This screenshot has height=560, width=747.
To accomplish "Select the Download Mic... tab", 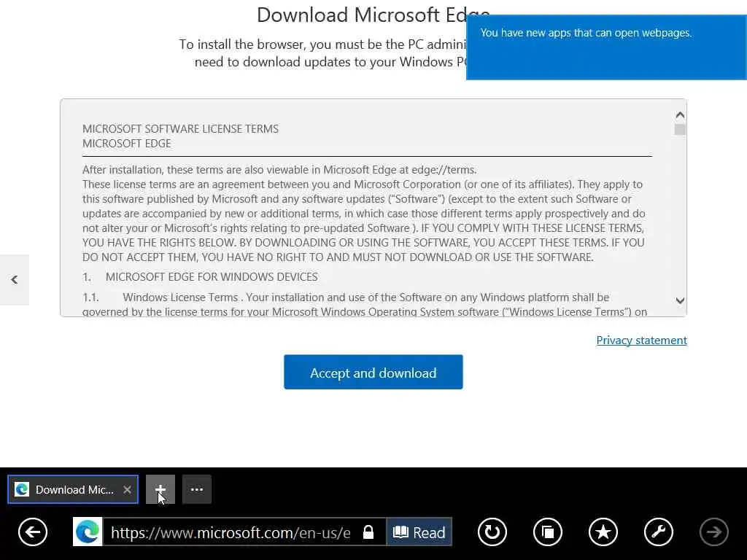I will [x=73, y=489].
